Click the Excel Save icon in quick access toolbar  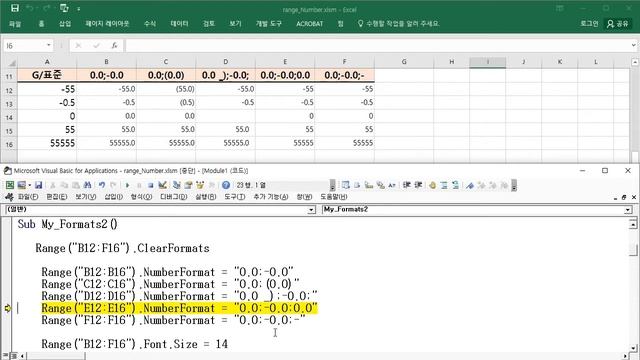[15, 8]
